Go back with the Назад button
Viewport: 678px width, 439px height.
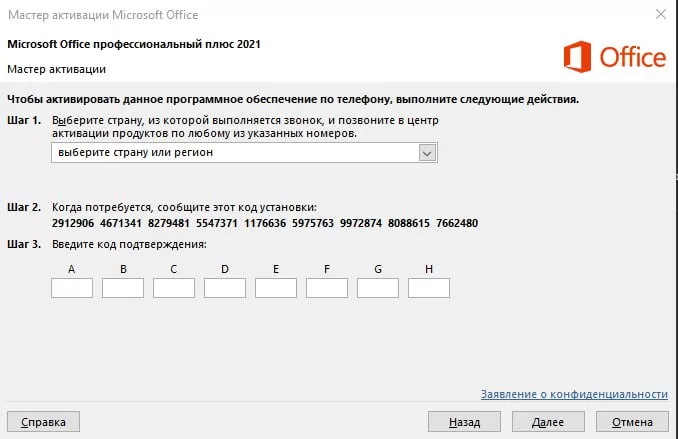[464, 422]
